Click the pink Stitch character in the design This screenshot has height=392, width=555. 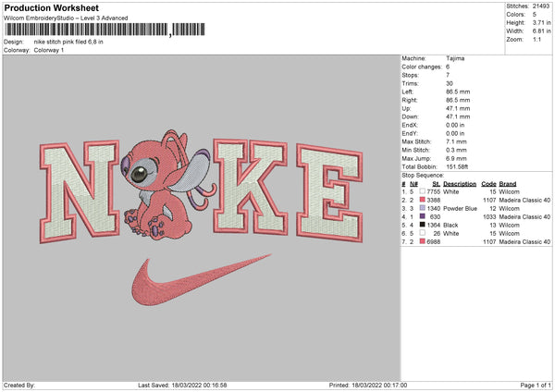click(x=168, y=185)
